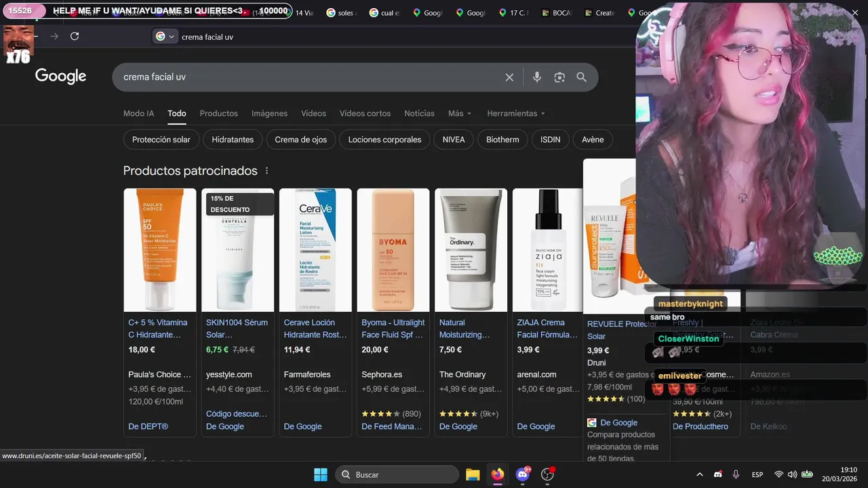This screenshot has width=868, height=488.
Task: Select the Hidratantes filter chip
Action: pyautogui.click(x=233, y=140)
